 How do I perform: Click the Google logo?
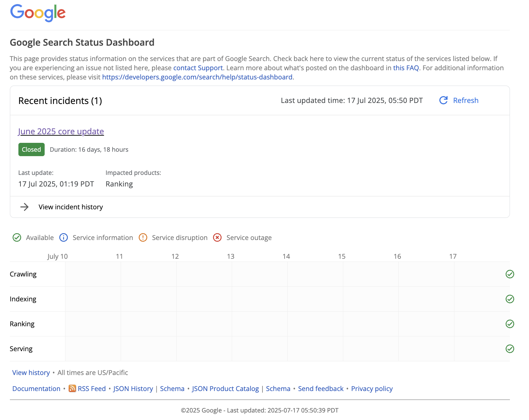[37, 13]
